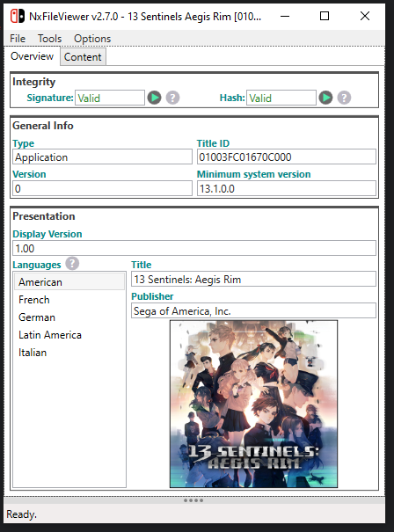Click the Title field 13 Sentinels: Aegis Rim
This screenshot has height=532, width=394.
coord(253,279)
